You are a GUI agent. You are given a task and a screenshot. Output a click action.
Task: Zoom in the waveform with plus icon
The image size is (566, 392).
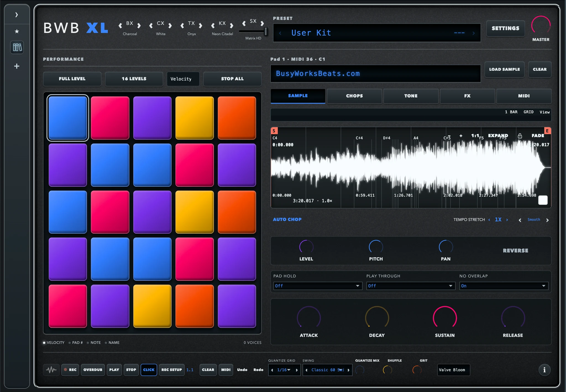[x=461, y=136]
